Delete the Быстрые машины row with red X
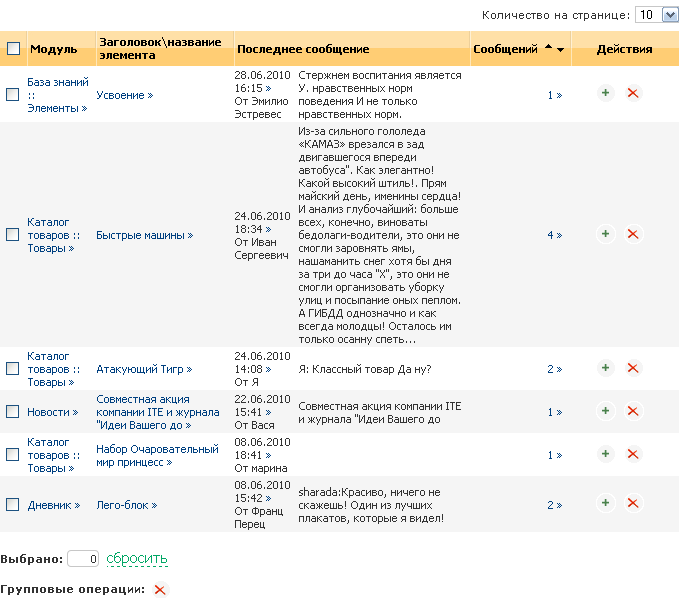Image resolution: width=679 pixels, height=598 pixels. pyautogui.click(x=632, y=234)
